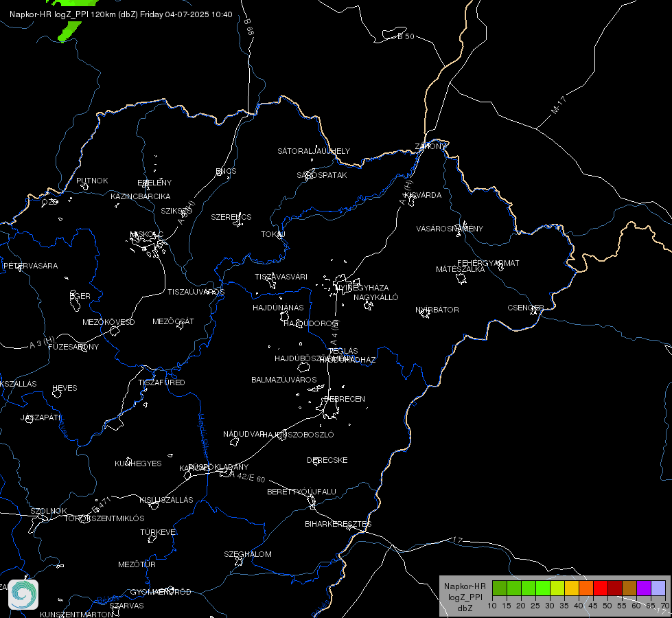Pick the 40-45 dbZ orange swatch
This screenshot has width=672, height=618.
586,588
